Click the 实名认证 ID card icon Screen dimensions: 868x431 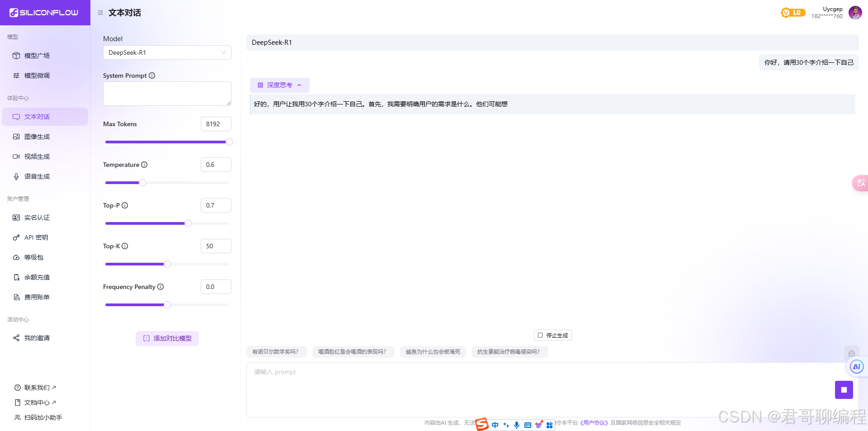pyautogui.click(x=16, y=218)
